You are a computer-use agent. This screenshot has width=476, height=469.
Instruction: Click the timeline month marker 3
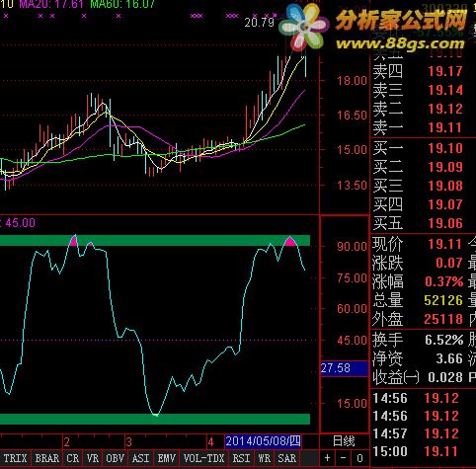pos(128,442)
